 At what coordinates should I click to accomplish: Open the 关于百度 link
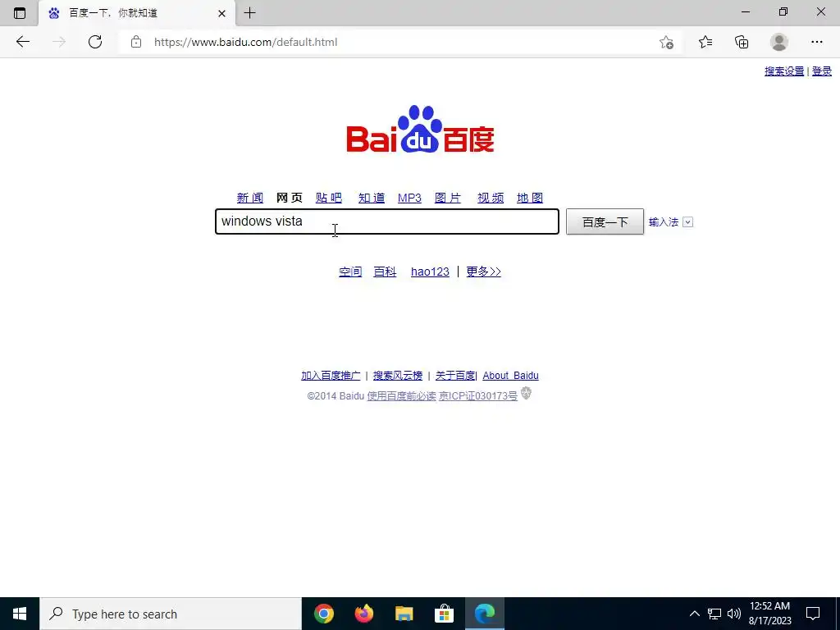pos(455,376)
